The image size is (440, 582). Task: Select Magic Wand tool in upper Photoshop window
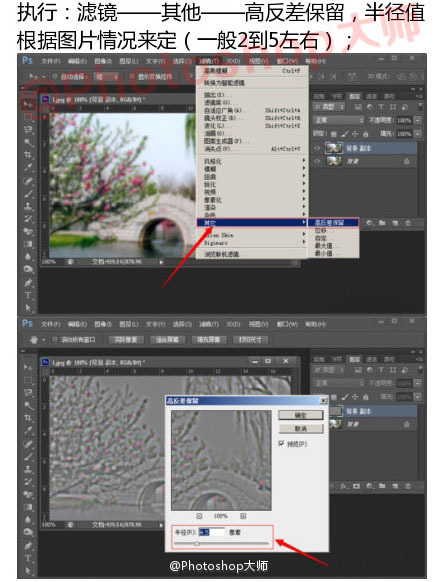[x=29, y=142]
